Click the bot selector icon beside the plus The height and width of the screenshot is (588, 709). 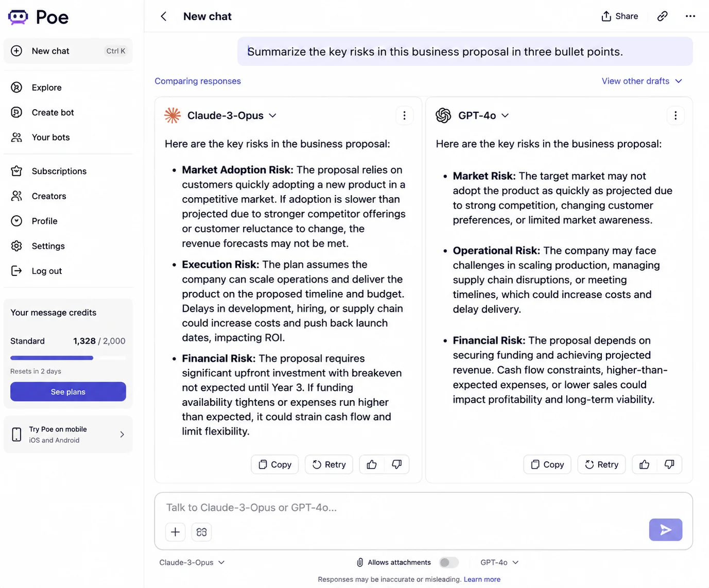point(201,532)
